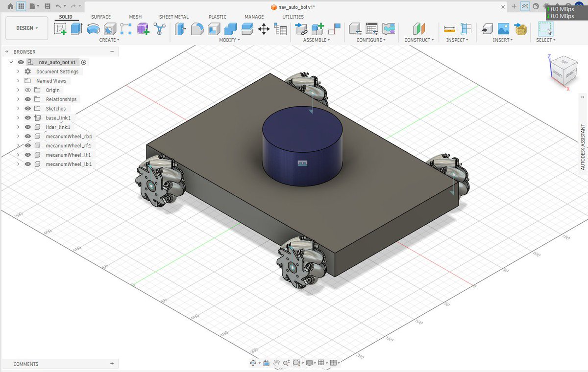This screenshot has height=372, width=588.
Task: Open the Configure Design tool
Action: click(x=355, y=29)
